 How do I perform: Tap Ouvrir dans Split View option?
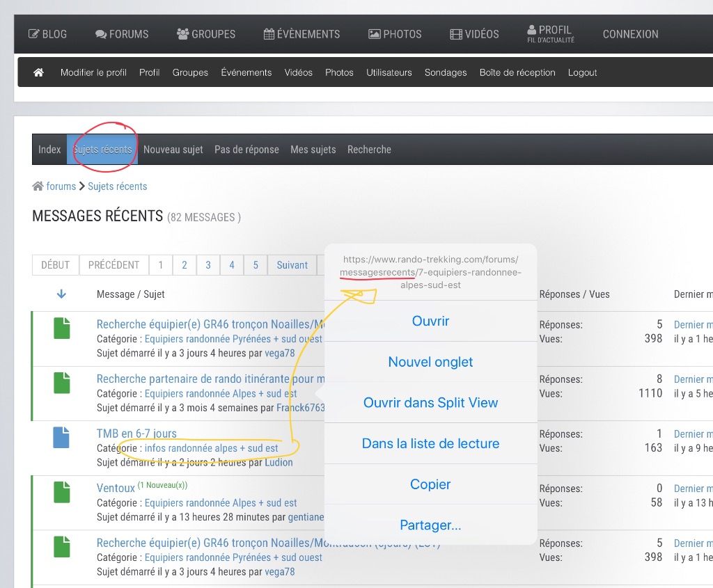430,403
